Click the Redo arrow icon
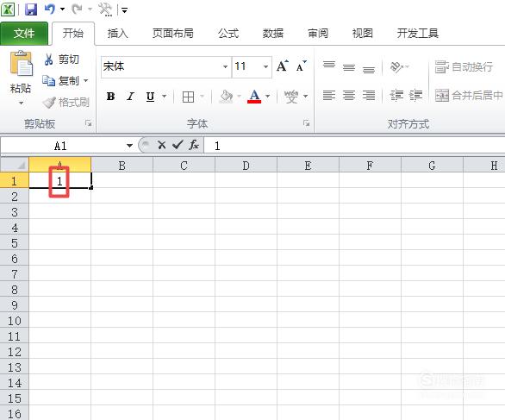This screenshot has width=505, height=420. (x=77, y=9)
